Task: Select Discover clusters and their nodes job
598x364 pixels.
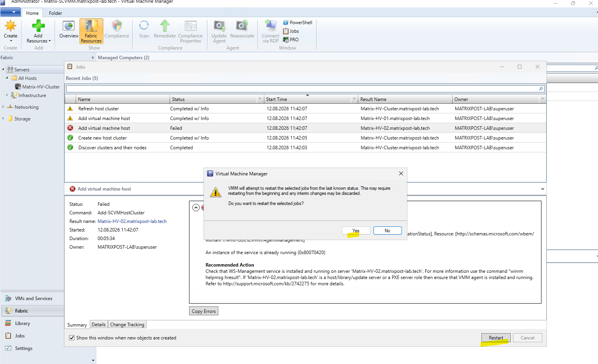Action: 305,148
